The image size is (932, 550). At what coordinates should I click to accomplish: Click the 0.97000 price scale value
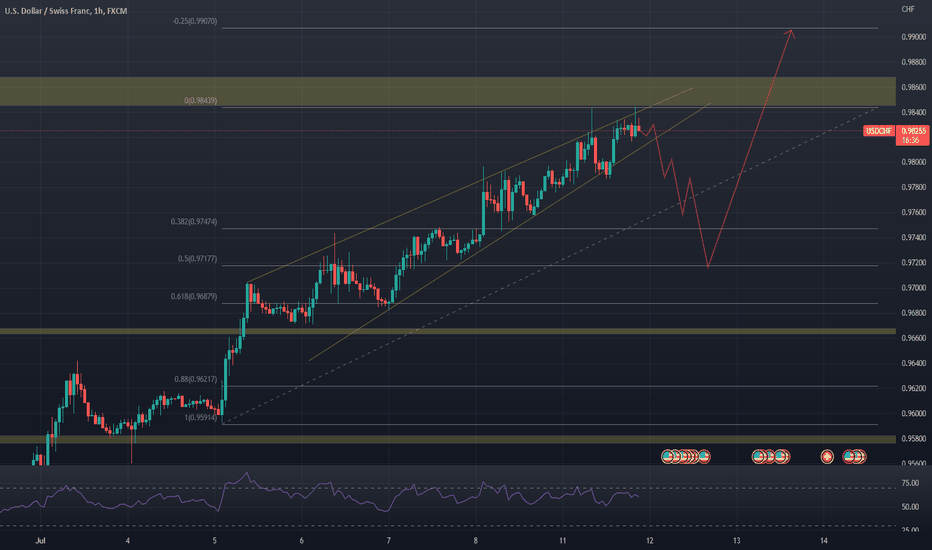click(x=914, y=288)
